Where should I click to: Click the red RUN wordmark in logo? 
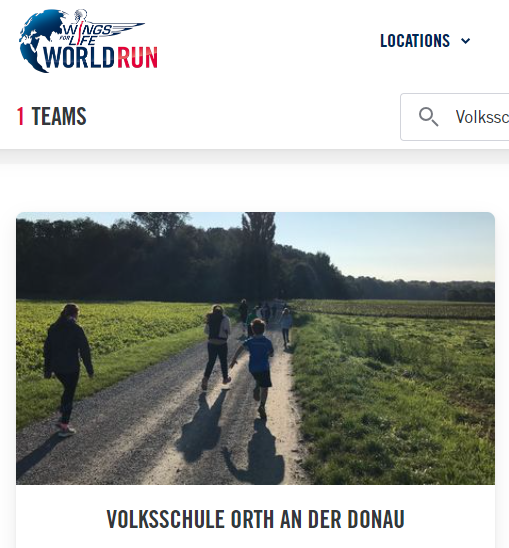(x=137, y=58)
